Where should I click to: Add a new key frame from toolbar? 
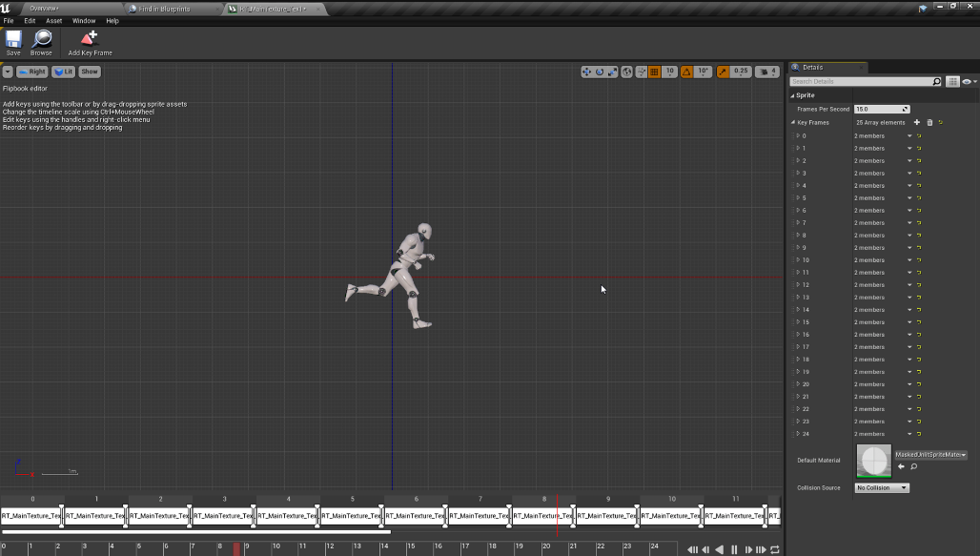click(90, 43)
